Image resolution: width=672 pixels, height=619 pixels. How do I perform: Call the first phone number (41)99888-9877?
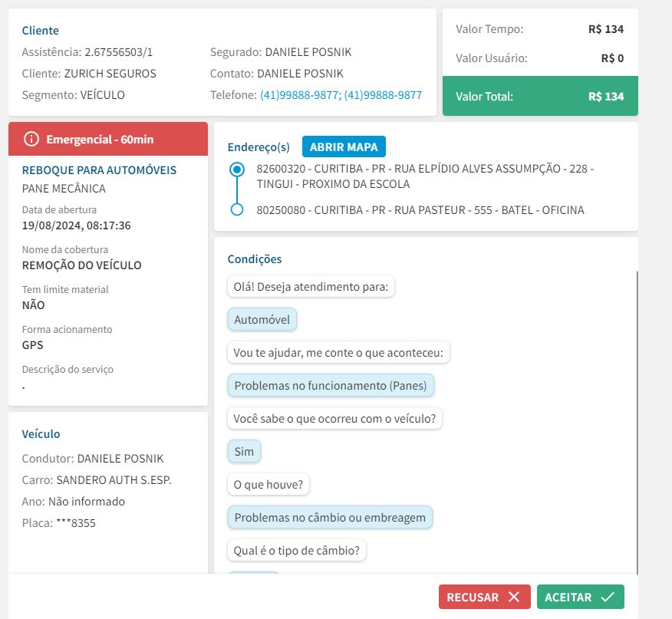301,95
